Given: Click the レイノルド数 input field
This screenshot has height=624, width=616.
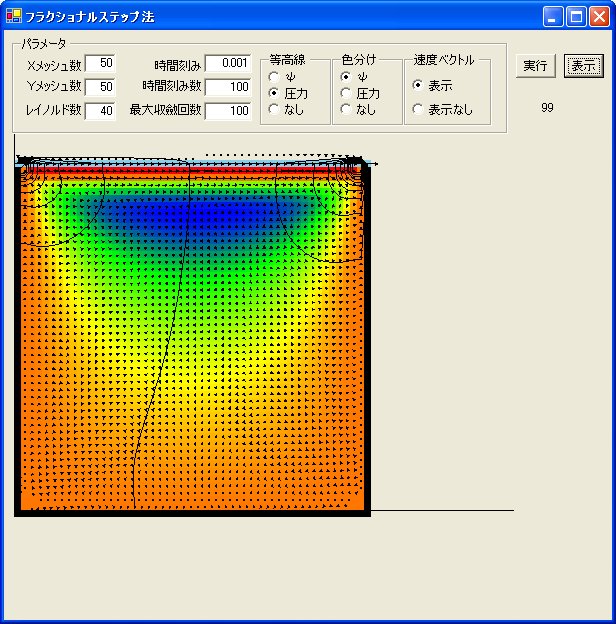Looking at the screenshot, I should pyautogui.click(x=100, y=111).
